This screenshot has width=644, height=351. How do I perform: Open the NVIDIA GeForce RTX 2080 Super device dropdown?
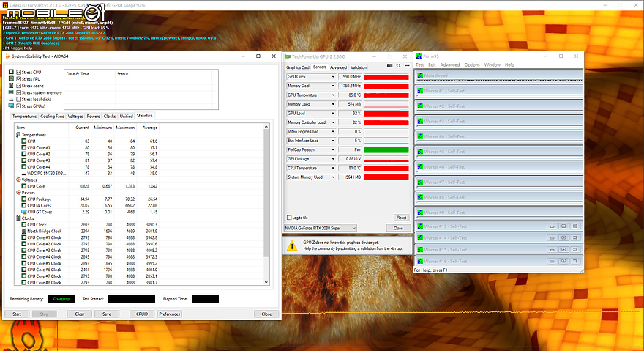click(321, 228)
